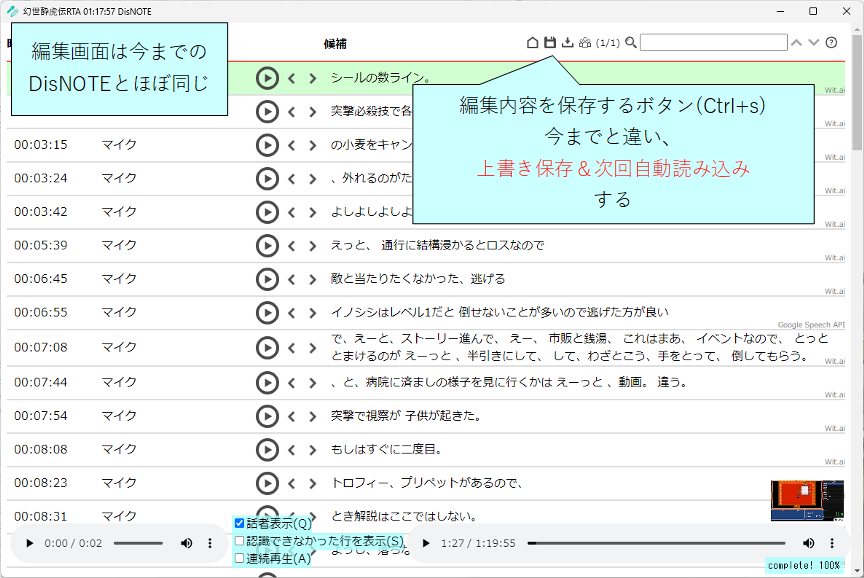Select timestamp 00:08:31
The height and width of the screenshot is (578, 864).
[x=41, y=516]
